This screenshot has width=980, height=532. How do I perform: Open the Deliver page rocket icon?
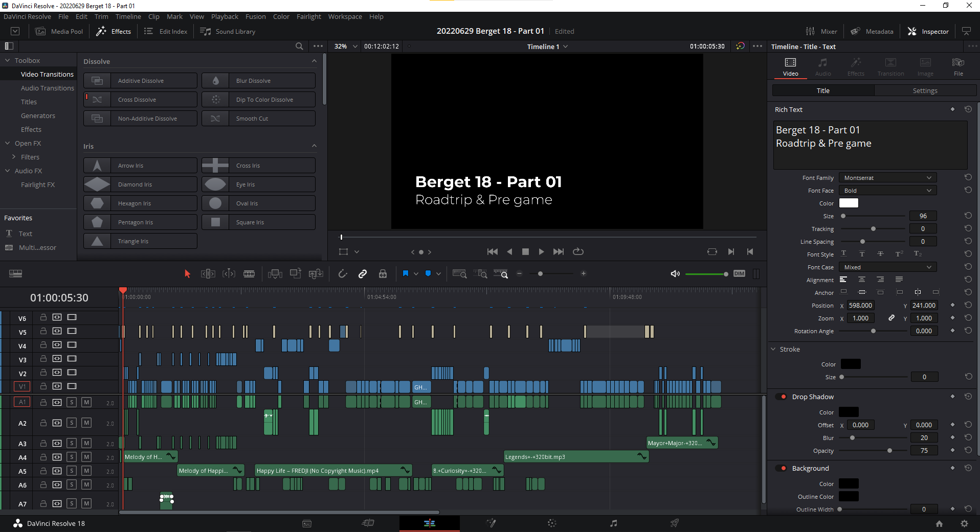[x=675, y=523]
